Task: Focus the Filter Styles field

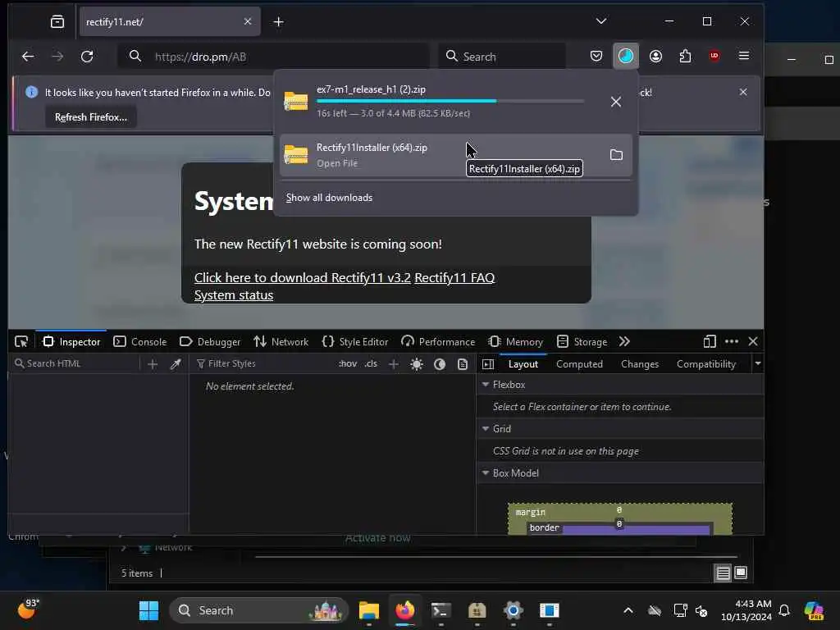Action: click(x=262, y=363)
